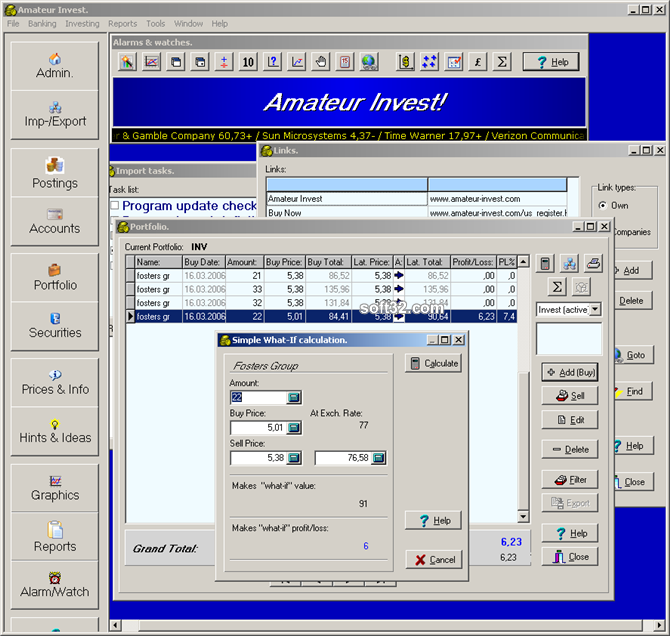This screenshot has height=636, width=670.
Task: Open the Window menu
Action: [x=188, y=24]
